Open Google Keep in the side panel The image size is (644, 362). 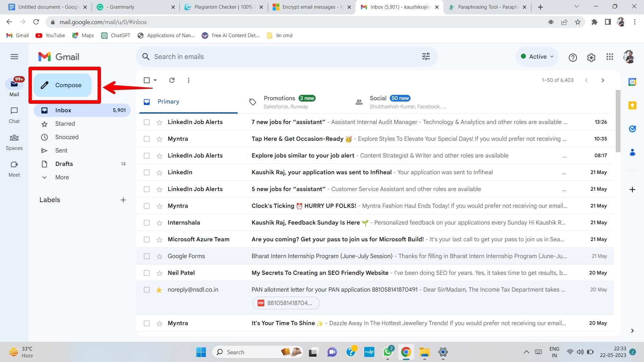point(632,105)
